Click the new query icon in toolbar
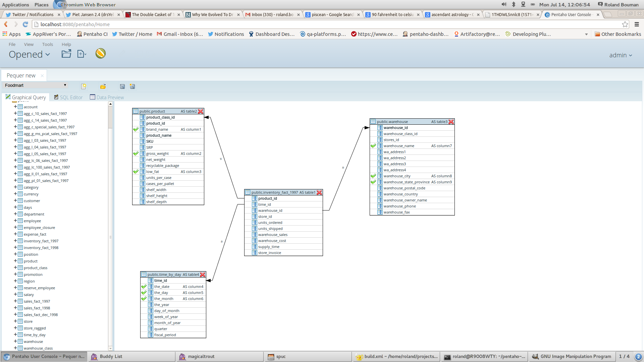This screenshot has width=644, height=362. [84, 86]
